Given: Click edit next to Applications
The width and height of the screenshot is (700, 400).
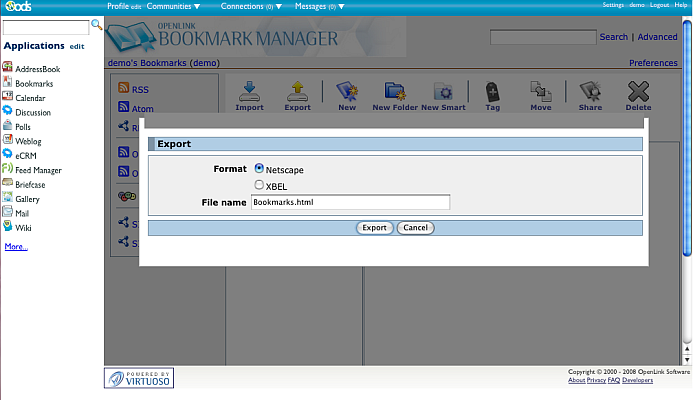Looking at the screenshot, I should (77, 46).
